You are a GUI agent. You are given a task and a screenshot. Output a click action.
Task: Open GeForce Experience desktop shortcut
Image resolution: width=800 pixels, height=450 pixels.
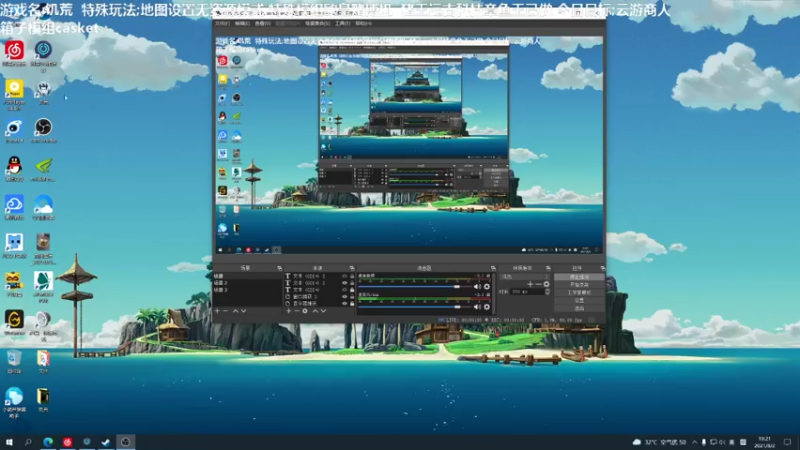(43, 168)
